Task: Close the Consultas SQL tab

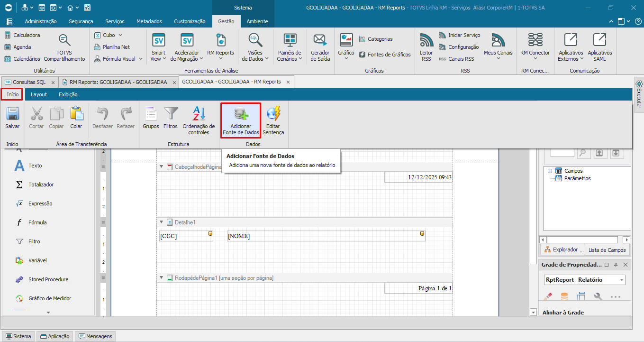Action: pos(53,82)
